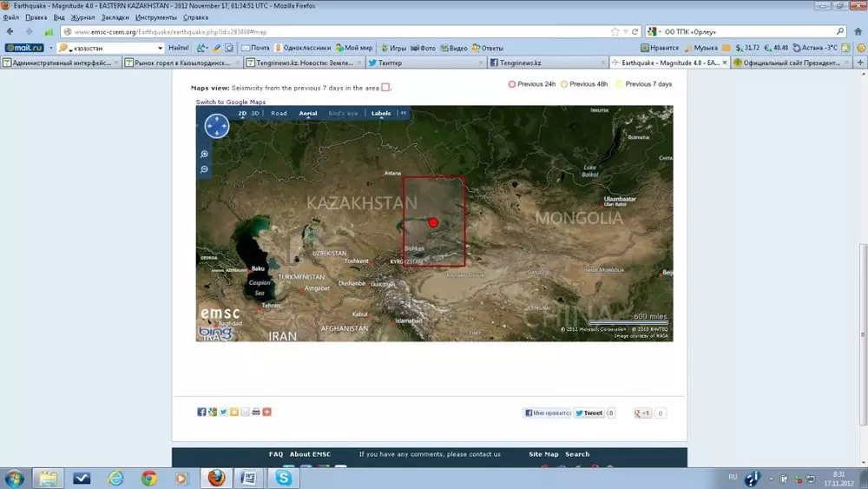Screen dimensions: 868x489
Task: Open the Журнал menu
Action: [x=82, y=17]
